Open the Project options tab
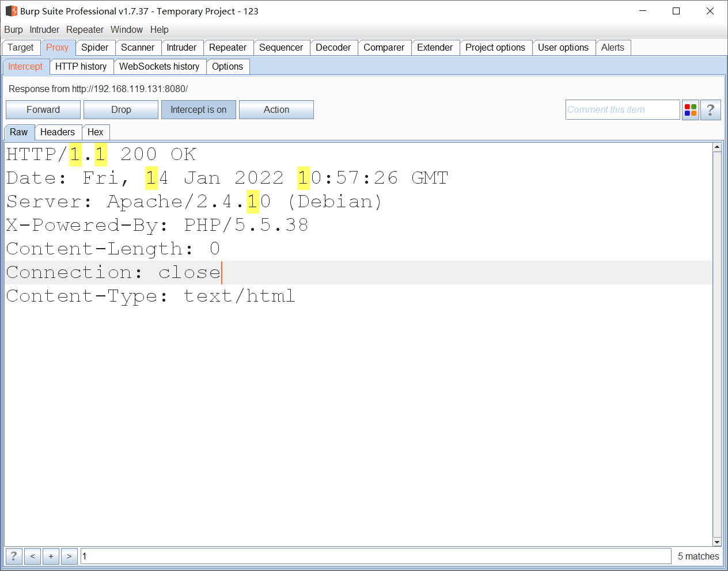This screenshot has width=728, height=571. 495,48
